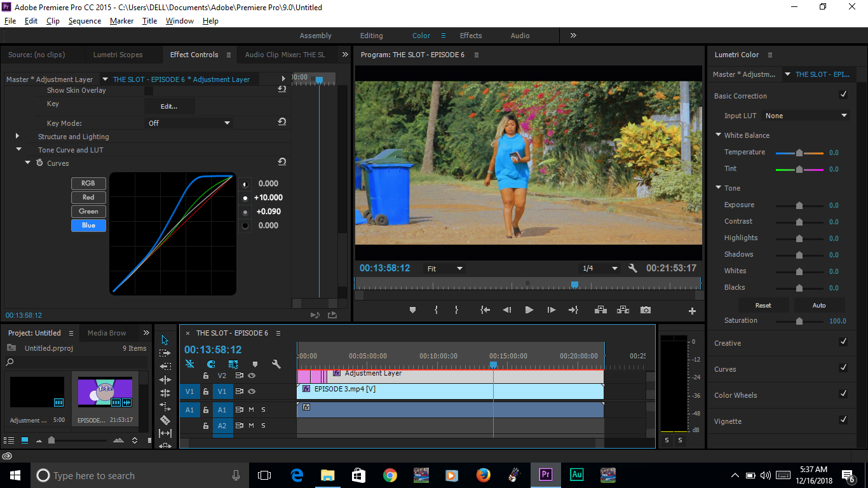
Task: Open Program Monitor settings wrench
Action: click(x=632, y=268)
